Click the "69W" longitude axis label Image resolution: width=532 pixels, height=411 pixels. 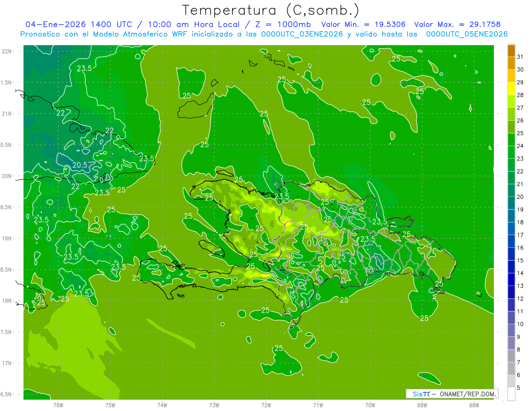click(x=422, y=405)
